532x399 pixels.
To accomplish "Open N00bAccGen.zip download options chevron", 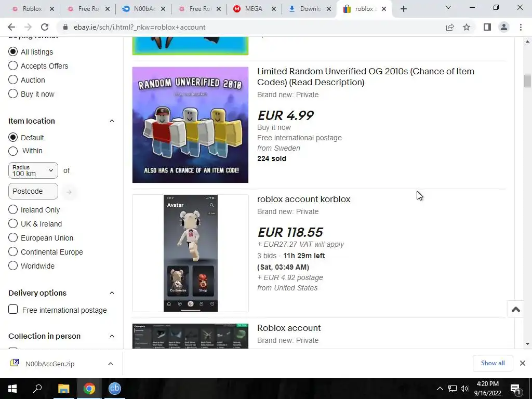I will tap(111, 364).
